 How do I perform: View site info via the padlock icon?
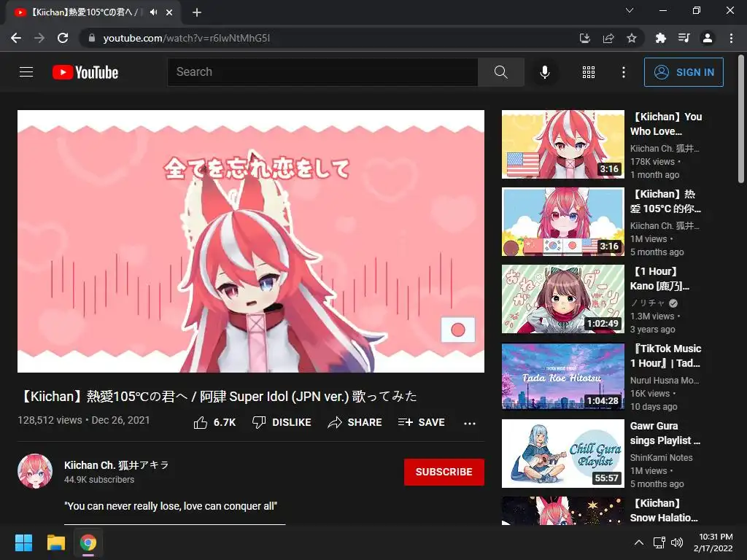click(x=92, y=38)
